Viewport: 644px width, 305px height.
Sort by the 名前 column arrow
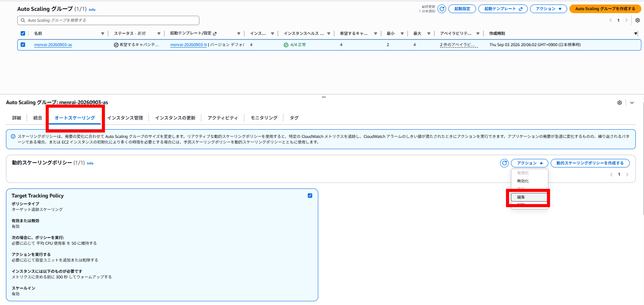click(x=102, y=33)
